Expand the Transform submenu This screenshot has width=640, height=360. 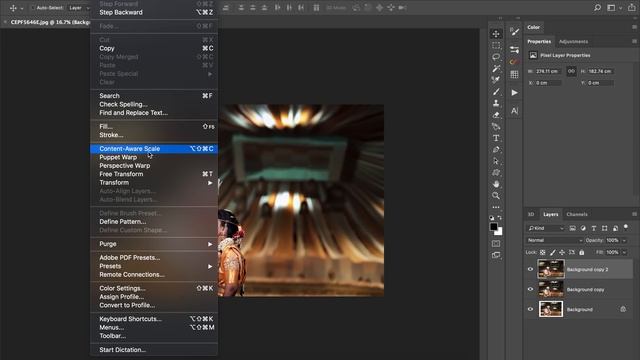[154, 182]
